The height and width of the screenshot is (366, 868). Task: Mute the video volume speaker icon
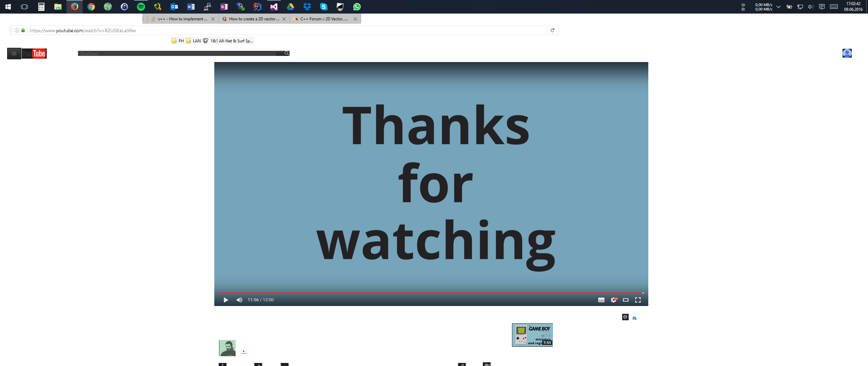pos(239,300)
